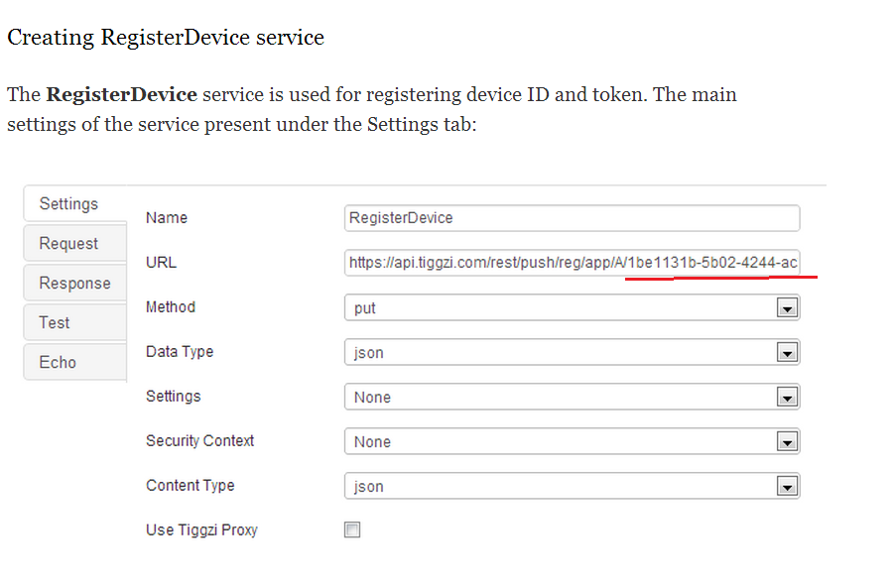Click the Data Type dropdown arrow button
The width and height of the screenshot is (894, 588).
pos(787,353)
